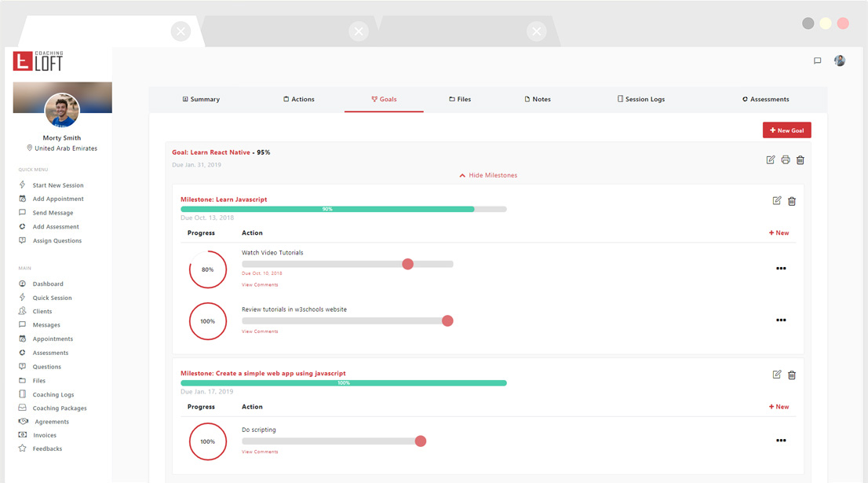The image size is (868, 483).
Task: Open options menu for Do scripting action
Action: pyautogui.click(x=781, y=441)
